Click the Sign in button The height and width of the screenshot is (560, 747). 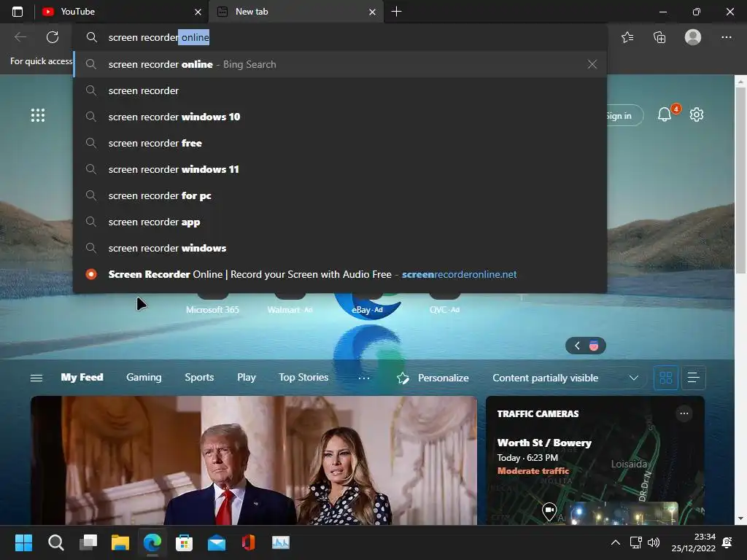click(624, 116)
